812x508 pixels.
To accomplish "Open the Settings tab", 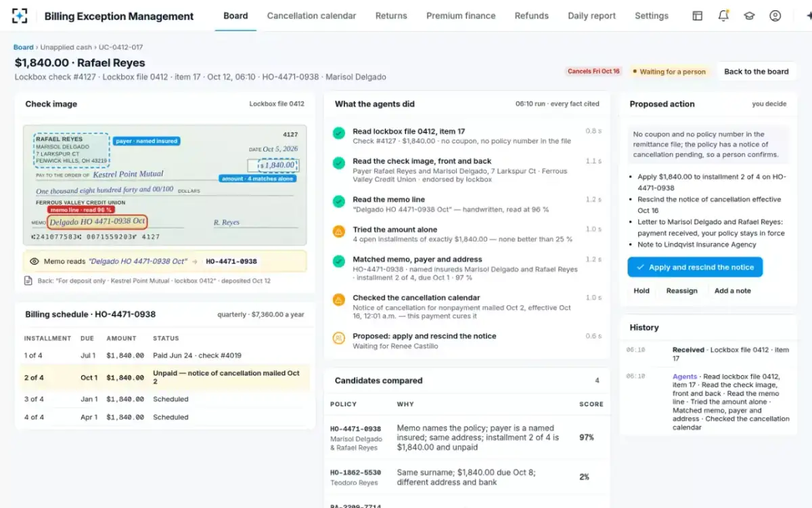I will point(652,16).
